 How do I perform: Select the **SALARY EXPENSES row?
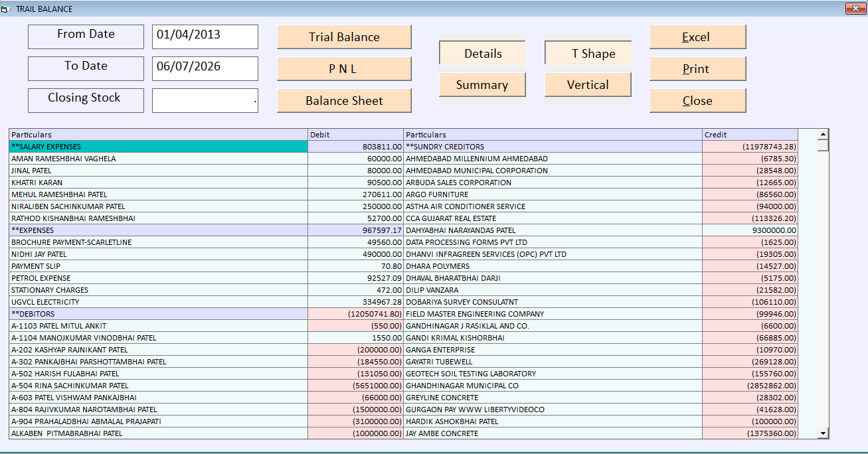159,147
